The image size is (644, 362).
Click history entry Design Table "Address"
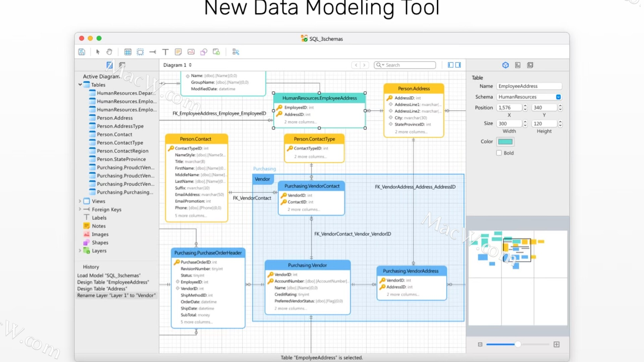click(x=102, y=289)
